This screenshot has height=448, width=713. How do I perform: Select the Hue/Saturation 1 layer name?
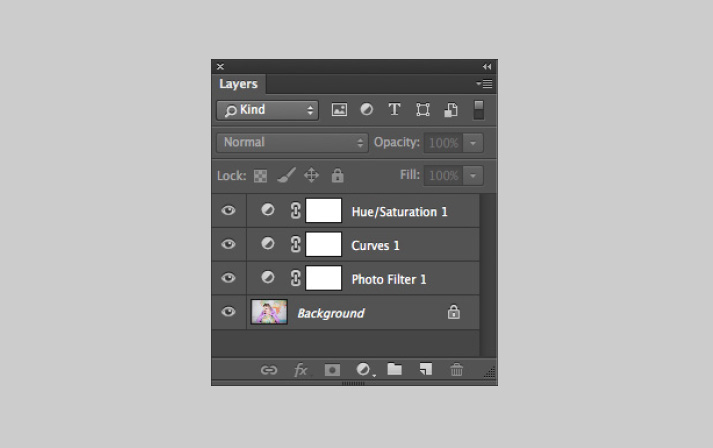point(399,212)
